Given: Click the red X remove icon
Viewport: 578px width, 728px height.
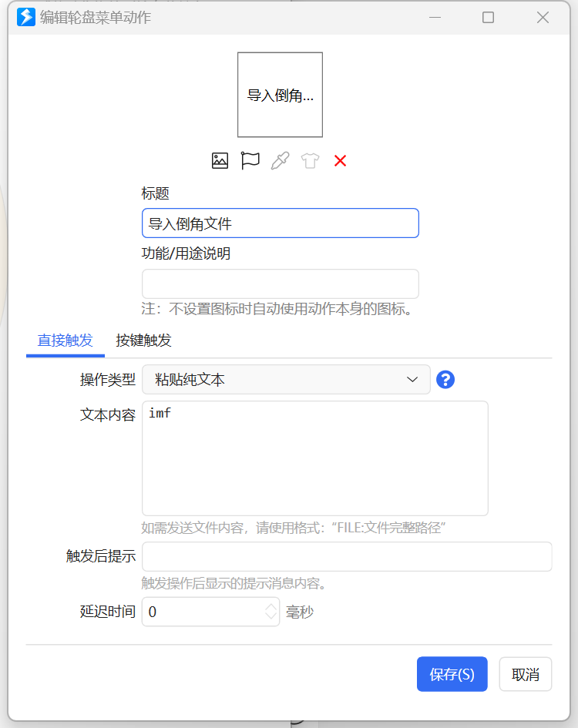Looking at the screenshot, I should (340, 161).
